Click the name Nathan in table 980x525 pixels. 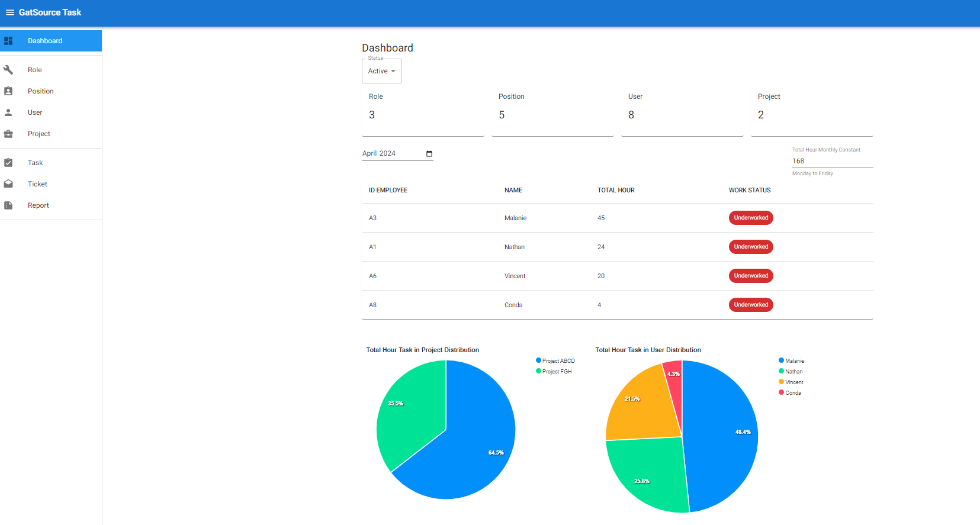(515, 247)
